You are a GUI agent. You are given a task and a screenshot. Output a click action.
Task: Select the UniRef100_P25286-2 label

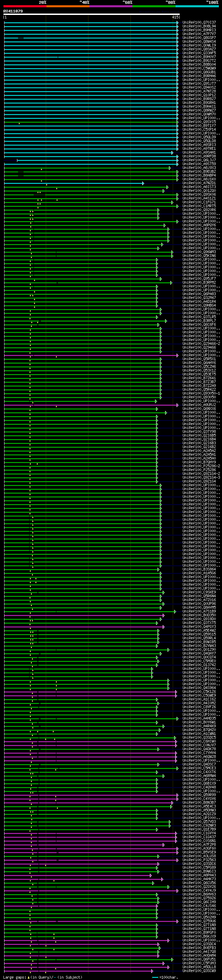point(201,466)
